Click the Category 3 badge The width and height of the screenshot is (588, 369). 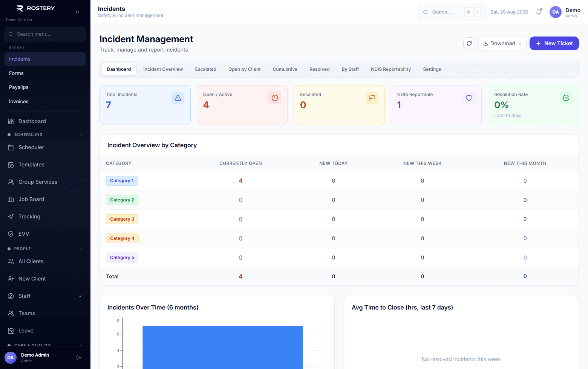122,219
